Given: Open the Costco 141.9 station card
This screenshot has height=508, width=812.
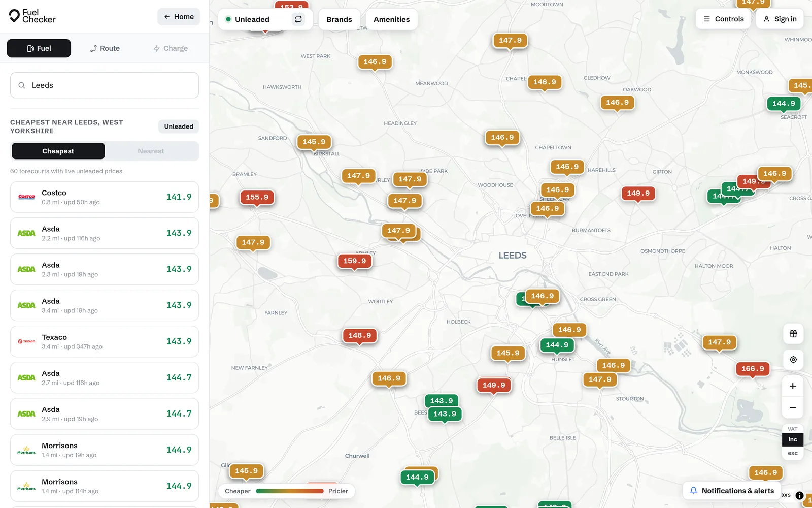Looking at the screenshot, I should 105,197.
